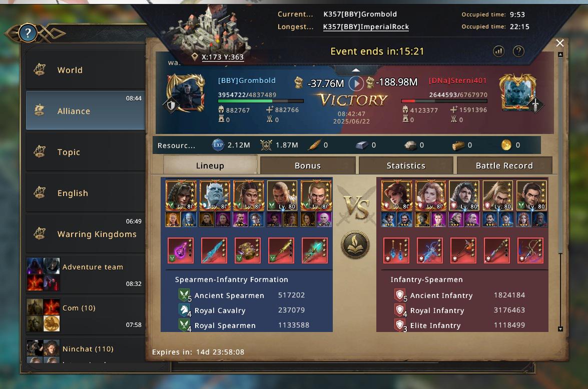Click the bow equipment icon on the red side
Viewport: 588px width, 389px height.
pos(530,250)
